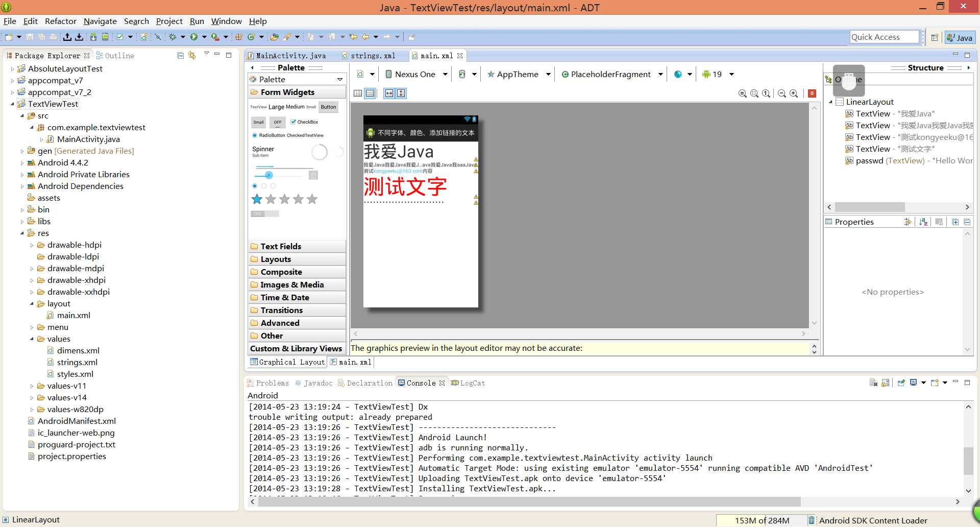This screenshot has width=980, height=527.
Task: Emulate real size zoom icon
Action: tap(743, 93)
